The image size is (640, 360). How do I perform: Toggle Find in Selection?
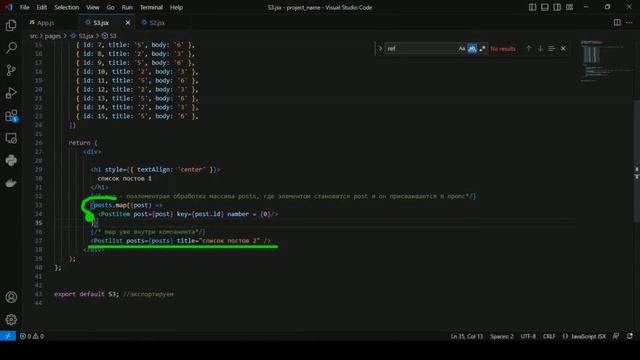tap(551, 49)
